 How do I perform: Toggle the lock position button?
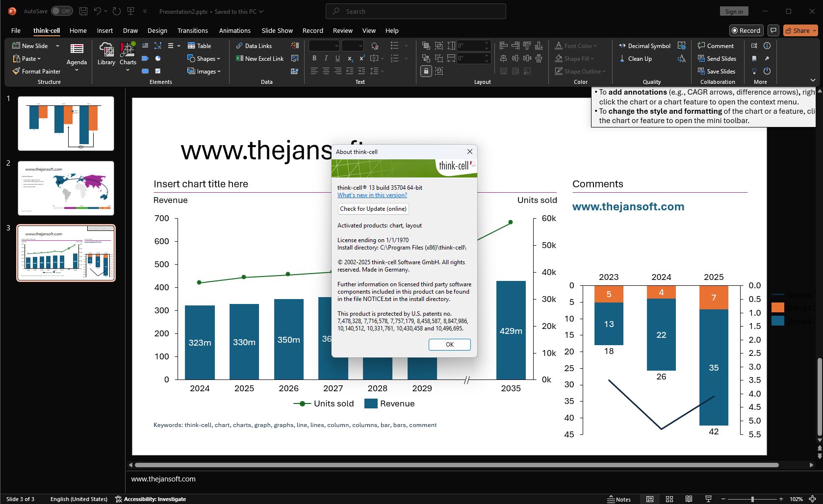click(426, 71)
